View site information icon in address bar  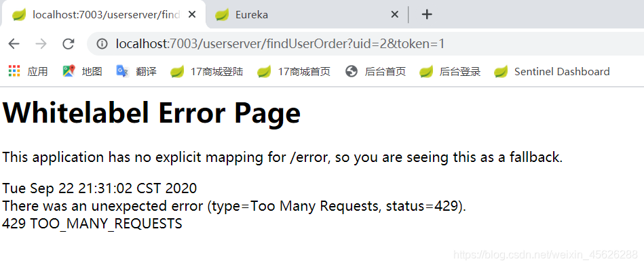click(102, 44)
